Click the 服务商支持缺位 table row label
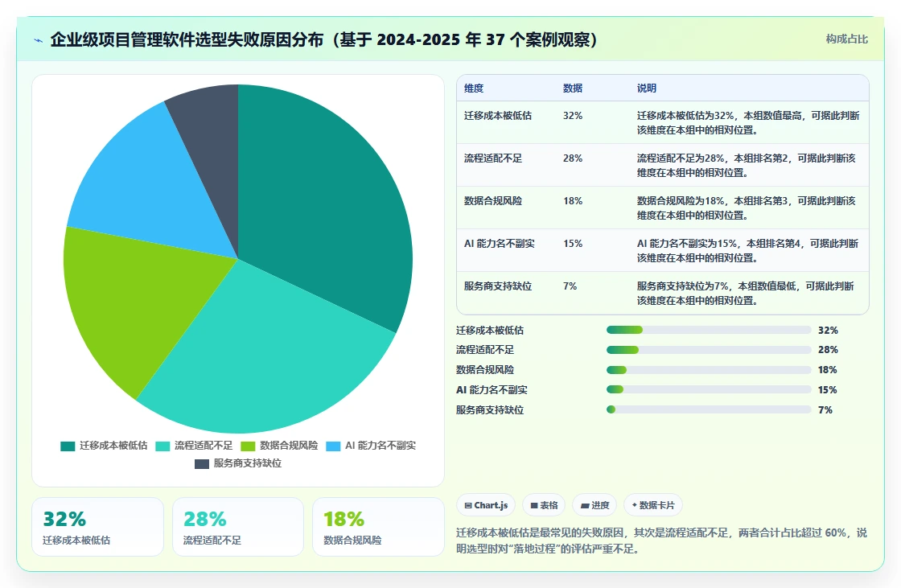Image resolution: width=901 pixels, height=588 pixels. [498, 286]
